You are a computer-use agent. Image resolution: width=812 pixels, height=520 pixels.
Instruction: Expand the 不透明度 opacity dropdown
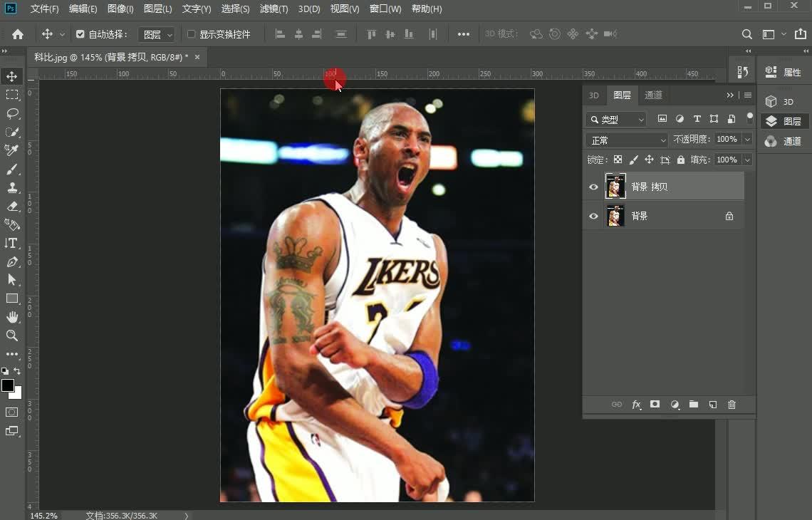[747, 140]
